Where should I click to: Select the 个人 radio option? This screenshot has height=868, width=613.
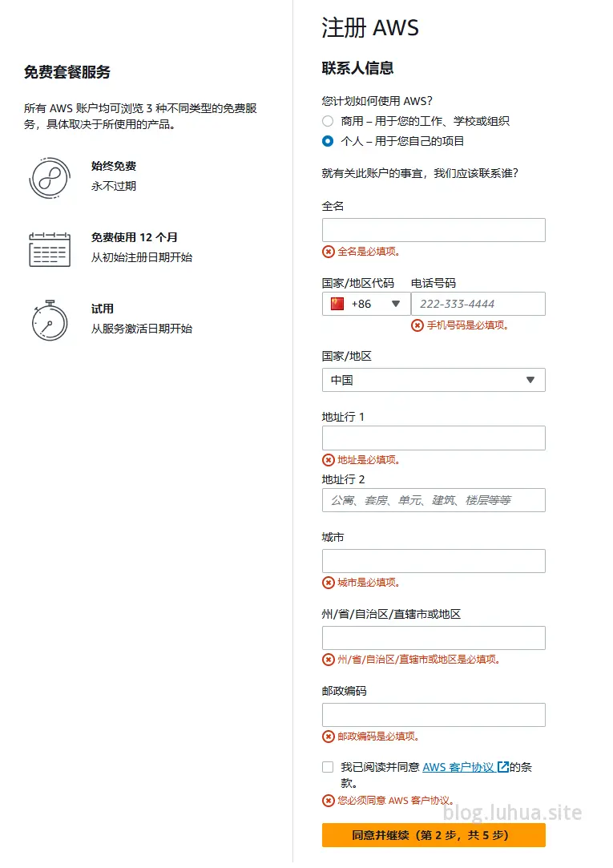tap(328, 141)
